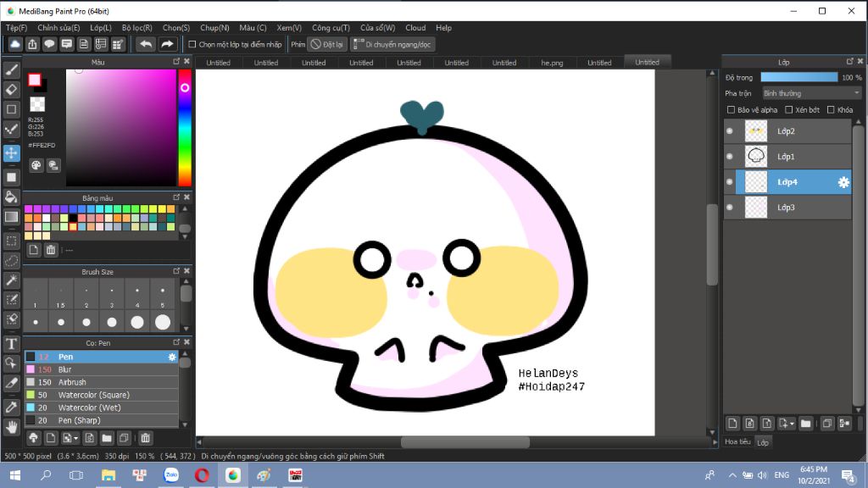The width and height of the screenshot is (868, 488).
Task: Open the 'Bộ lọc(R)' menu
Action: [x=136, y=28]
